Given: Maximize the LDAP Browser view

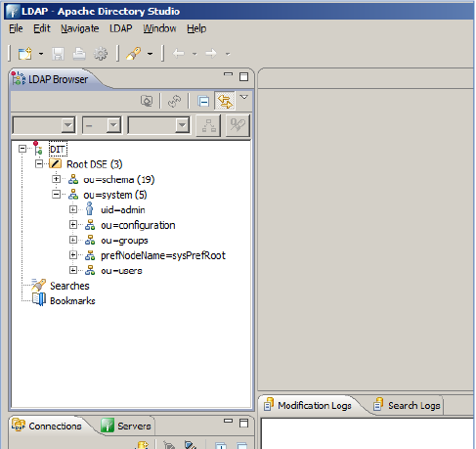Looking at the screenshot, I should click(243, 77).
